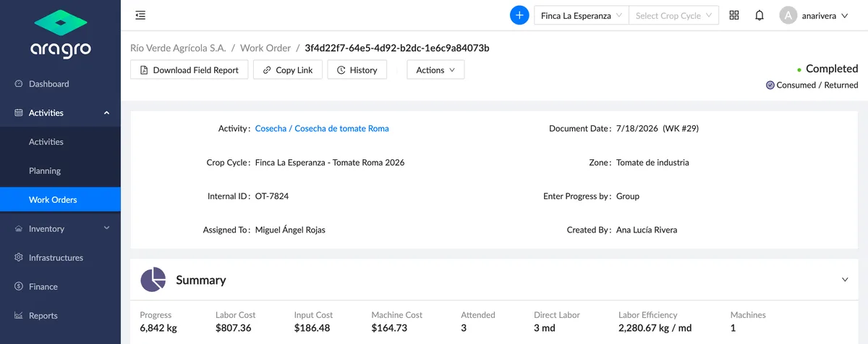Collapse the Summary section chevron
868x344 pixels.
(x=845, y=280)
